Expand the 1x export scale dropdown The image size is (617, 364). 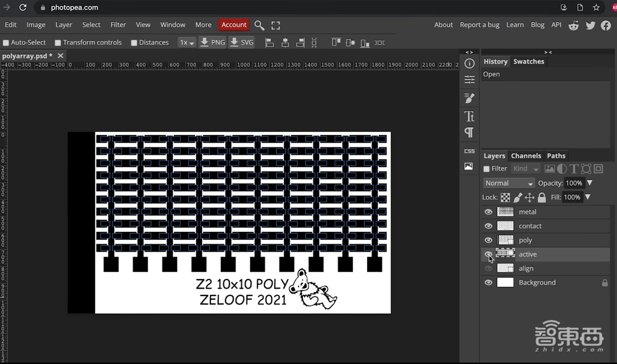[186, 43]
